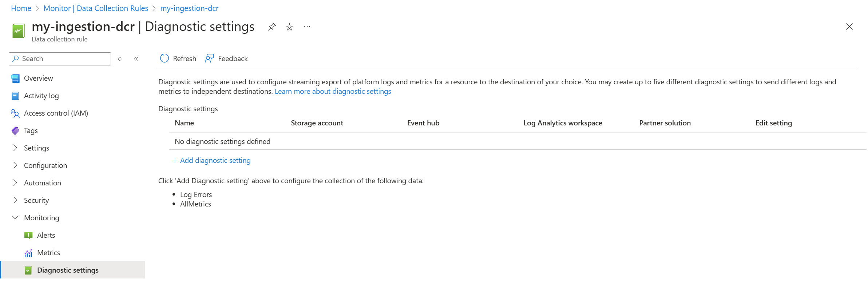Open Alerts under Monitoring
Image resolution: width=868 pixels, height=281 pixels.
point(46,235)
